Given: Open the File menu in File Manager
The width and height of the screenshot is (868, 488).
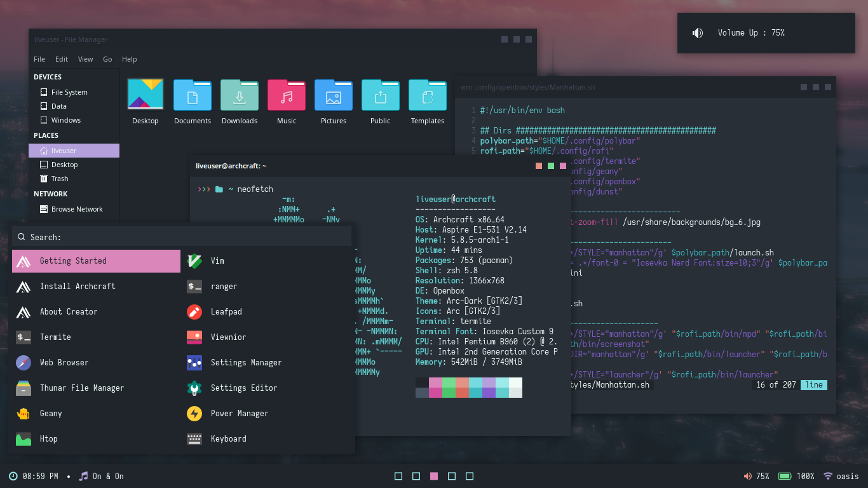Looking at the screenshot, I should (39, 59).
